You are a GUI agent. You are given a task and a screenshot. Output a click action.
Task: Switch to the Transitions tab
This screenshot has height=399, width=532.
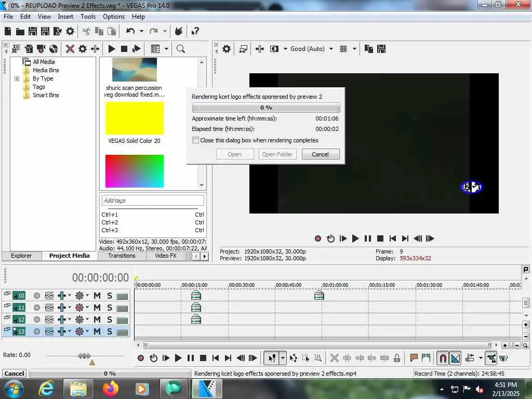(122, 256)
